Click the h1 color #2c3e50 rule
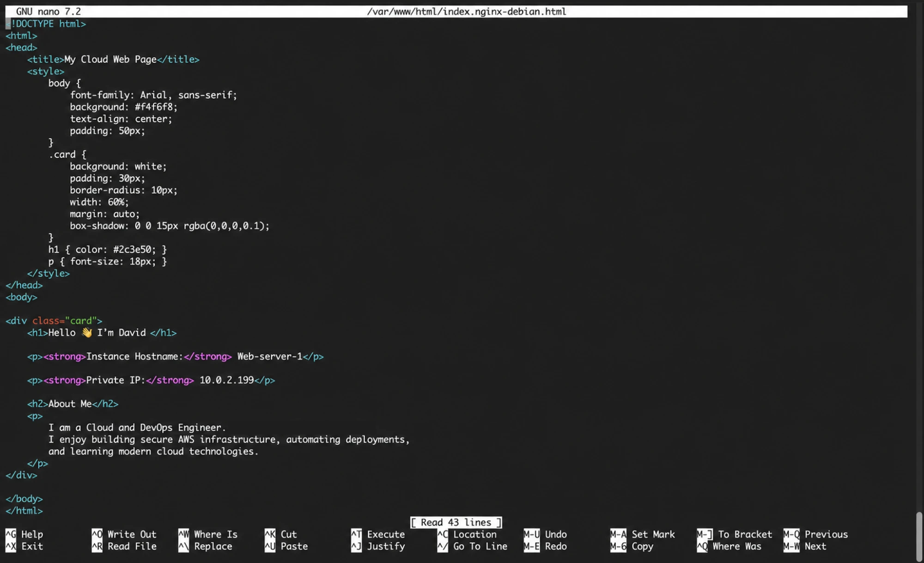924x563 pixels. pyautogui.click(x=108, y=250)
